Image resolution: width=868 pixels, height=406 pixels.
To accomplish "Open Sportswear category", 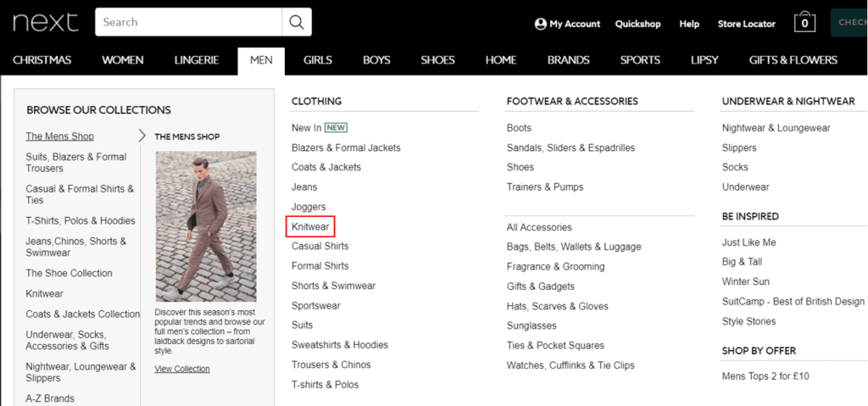I will coord(315,306).
